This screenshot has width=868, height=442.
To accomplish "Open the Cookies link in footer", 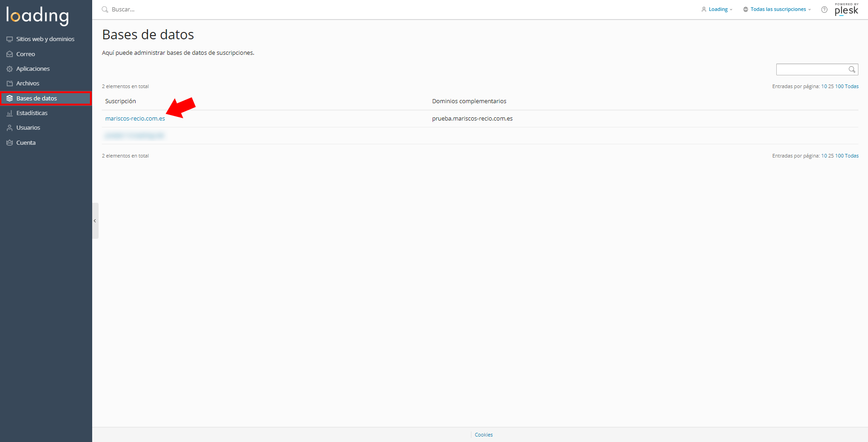I will click(484, 435).
